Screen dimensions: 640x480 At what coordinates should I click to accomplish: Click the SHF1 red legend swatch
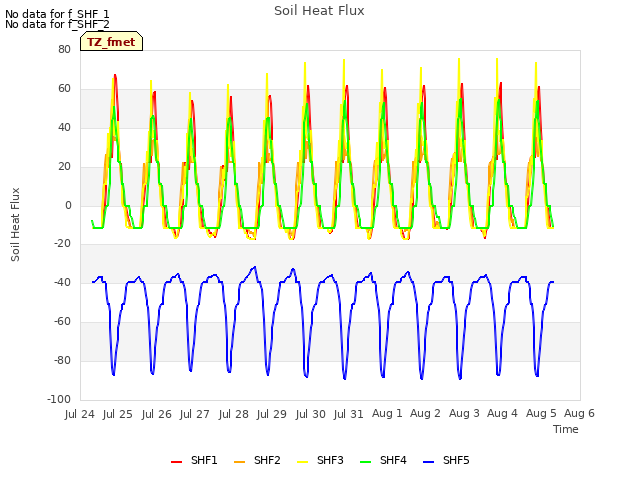point(176,462)
